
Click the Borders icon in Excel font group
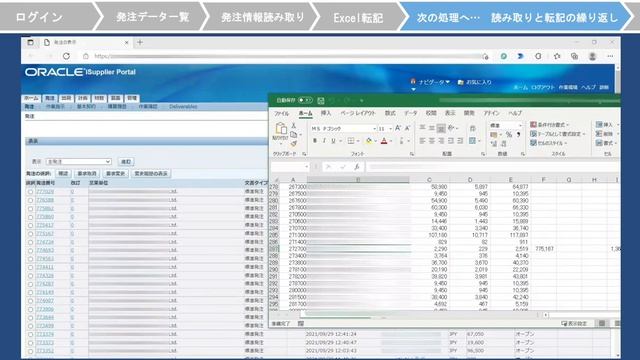pos(351,141)
